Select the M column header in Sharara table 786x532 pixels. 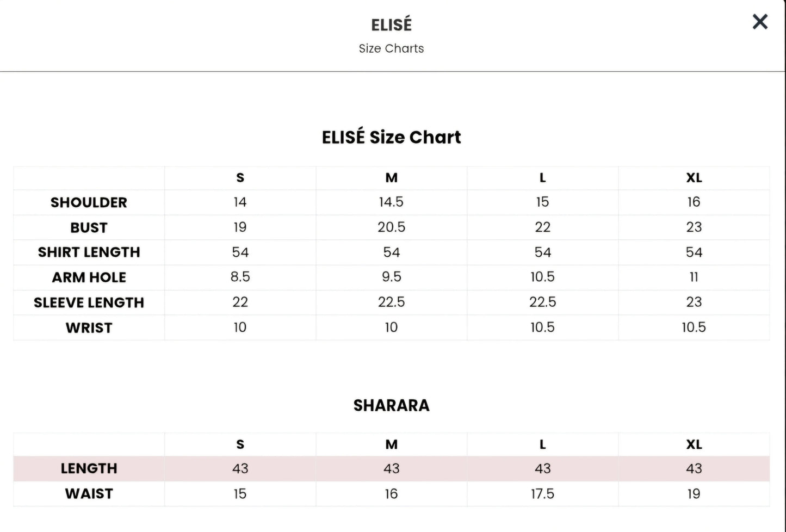point(391,444)
